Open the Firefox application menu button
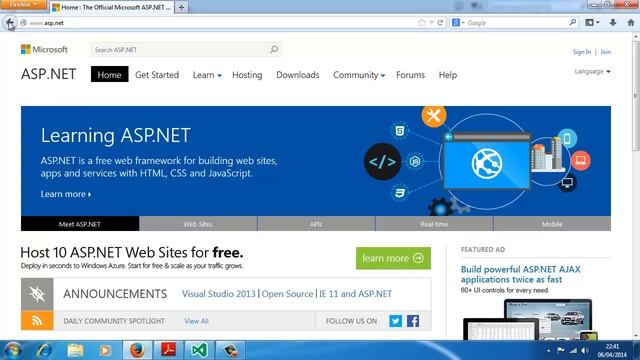 tap(23, 4)
